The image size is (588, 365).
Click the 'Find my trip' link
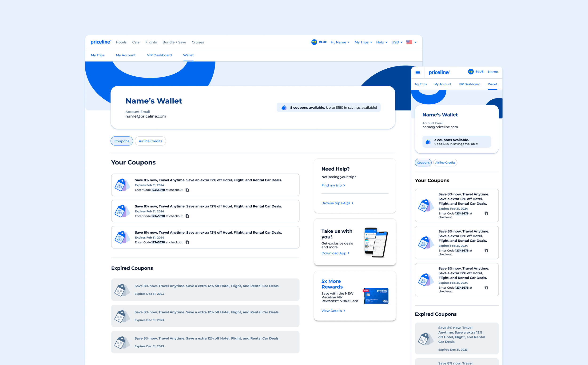333,185
